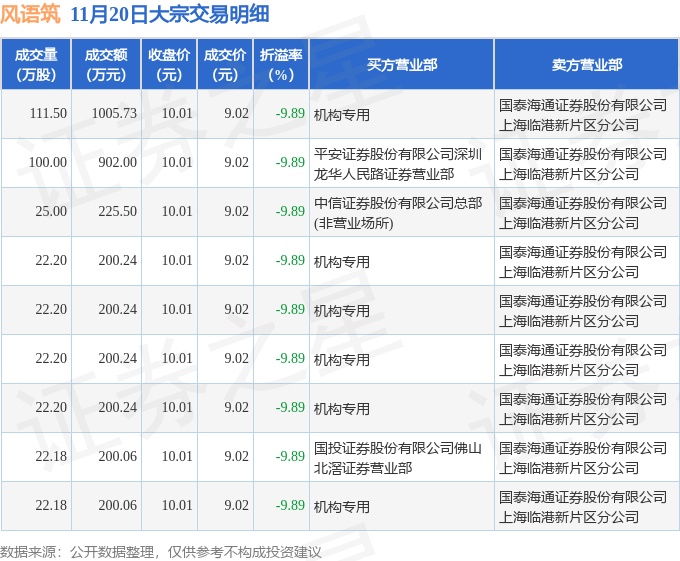Screen dimensions: 680x561
Task: Click the 风语筑 stock name in title
Action: point(30,14)
